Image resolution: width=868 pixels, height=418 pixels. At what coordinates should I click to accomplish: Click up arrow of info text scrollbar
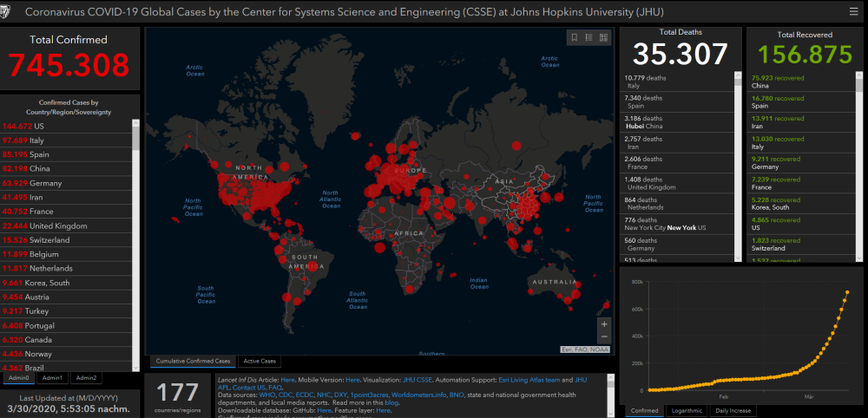pyautogui.click(x=611, y=378)
